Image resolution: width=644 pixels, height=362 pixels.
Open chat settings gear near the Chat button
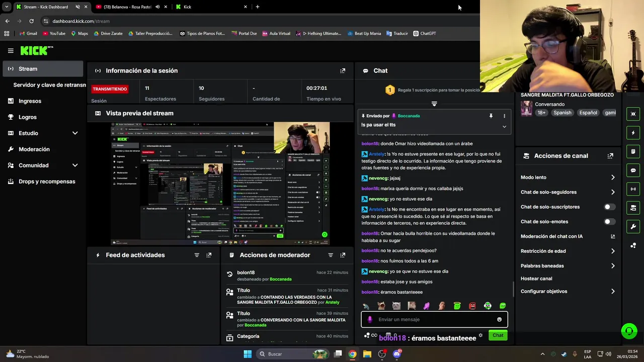pos(480,335)
